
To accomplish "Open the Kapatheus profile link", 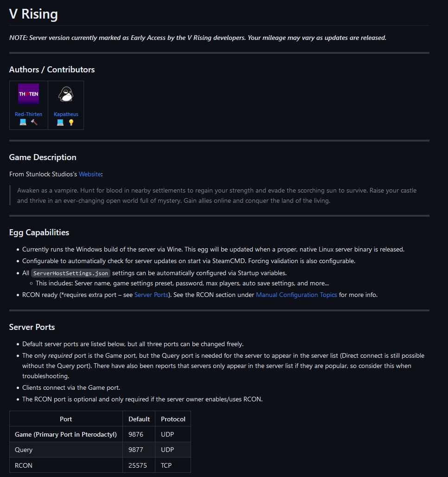I will pyautogui.click(x=66, y=114).
